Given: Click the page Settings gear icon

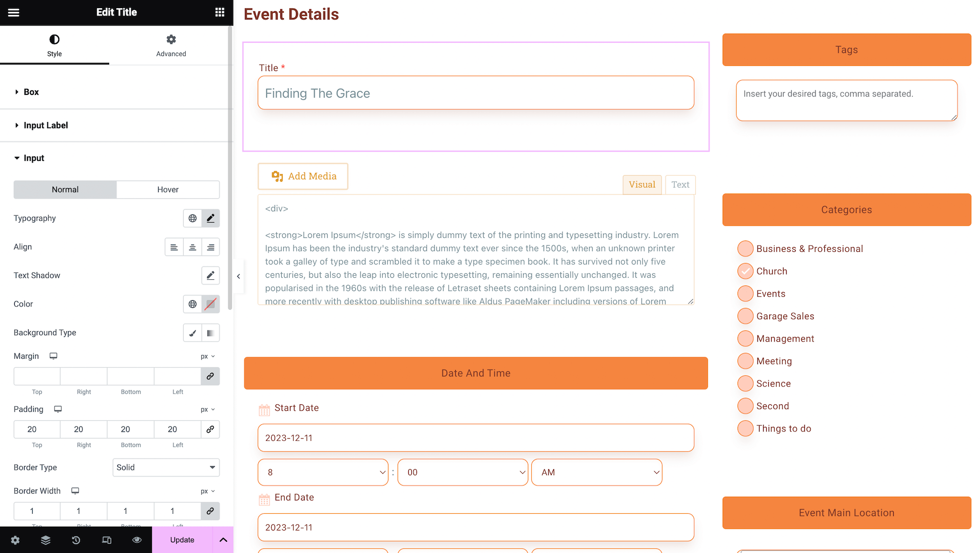Looking at the screenshot, I should (15, 540).
